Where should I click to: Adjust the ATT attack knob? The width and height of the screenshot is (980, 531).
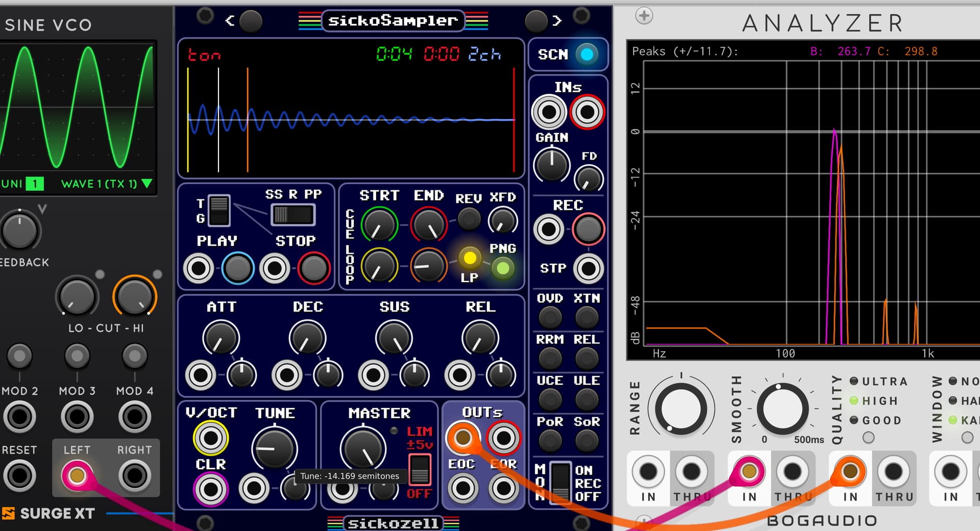221,338
